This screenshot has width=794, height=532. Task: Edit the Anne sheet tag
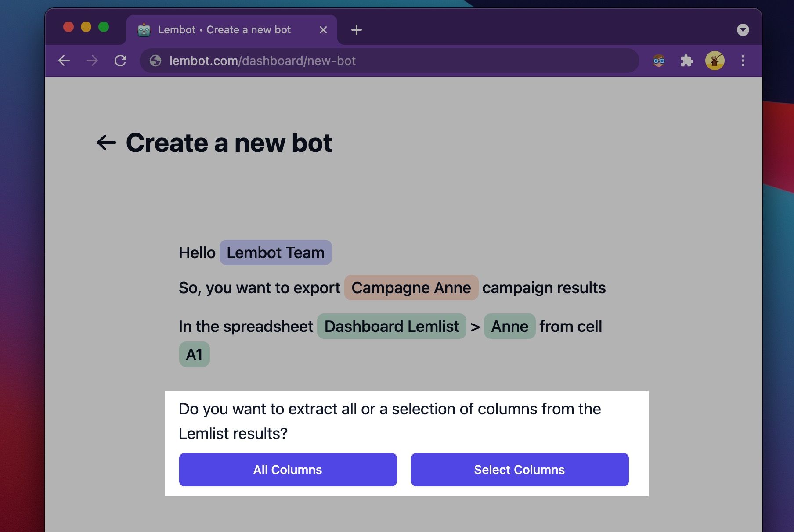pos(509,326)
